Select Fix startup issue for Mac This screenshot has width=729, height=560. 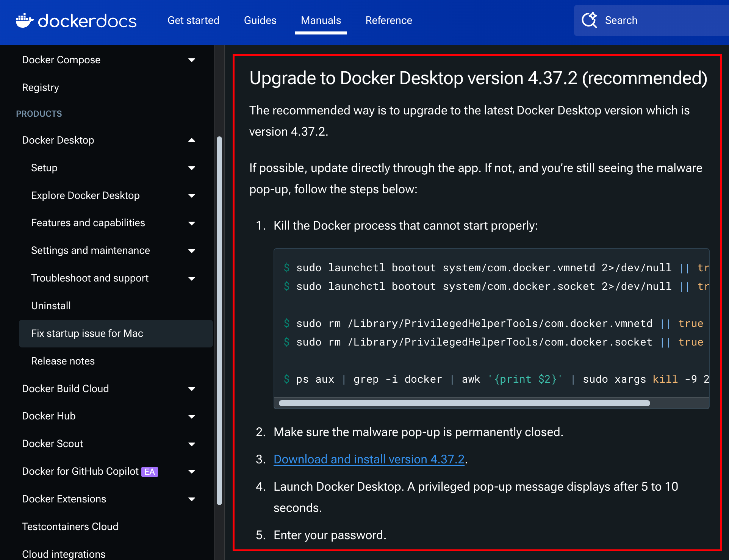(116, 333)
